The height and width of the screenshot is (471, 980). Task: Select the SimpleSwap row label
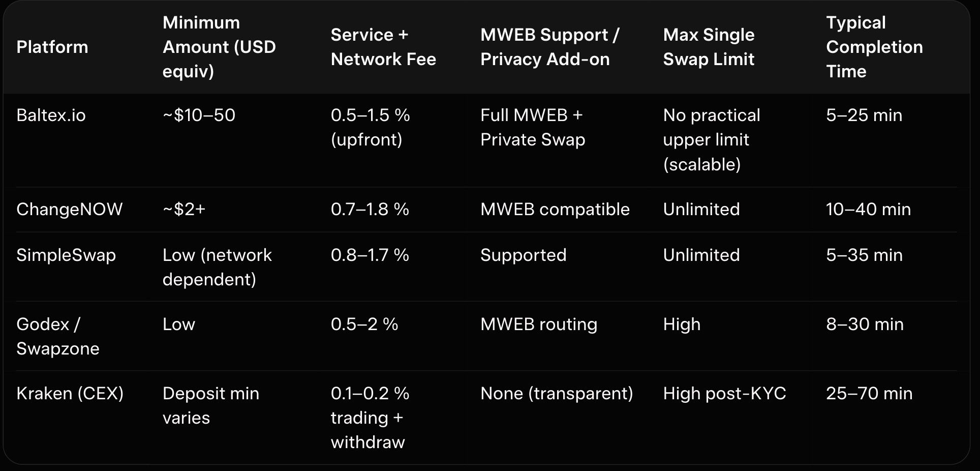pyautogui.click(x=66, y=255)
